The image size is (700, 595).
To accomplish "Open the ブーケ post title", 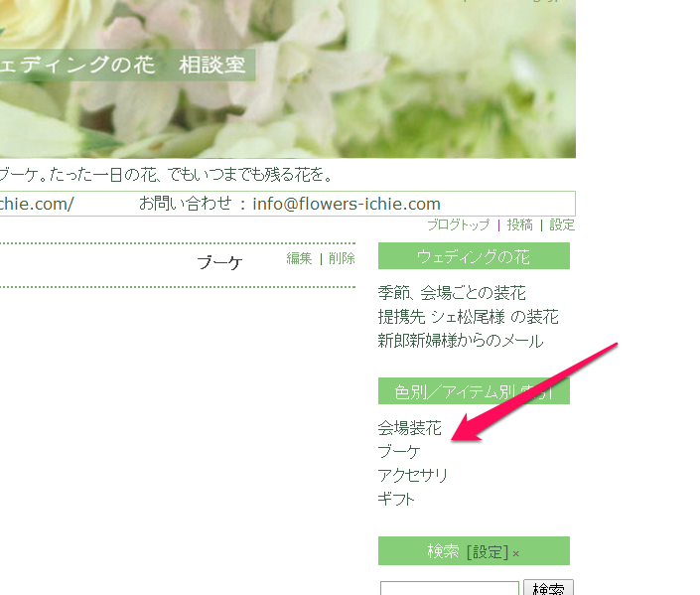I will (x=218, y=263).
